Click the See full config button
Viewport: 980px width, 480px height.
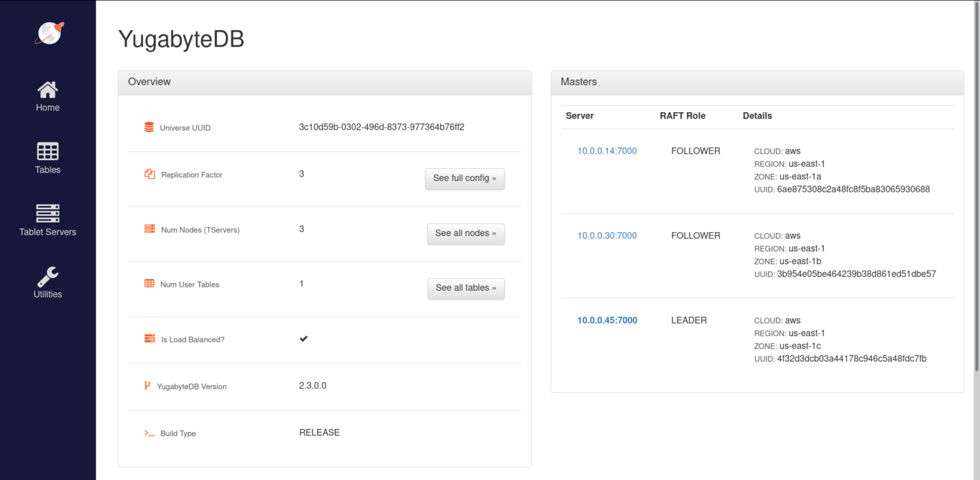pyautogui.click(x=465, y=178)
